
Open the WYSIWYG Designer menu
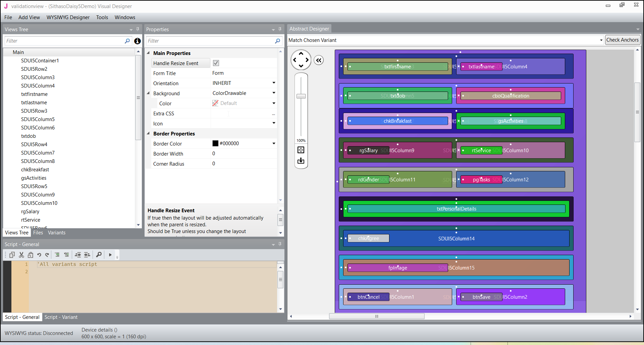coord(68,17)
